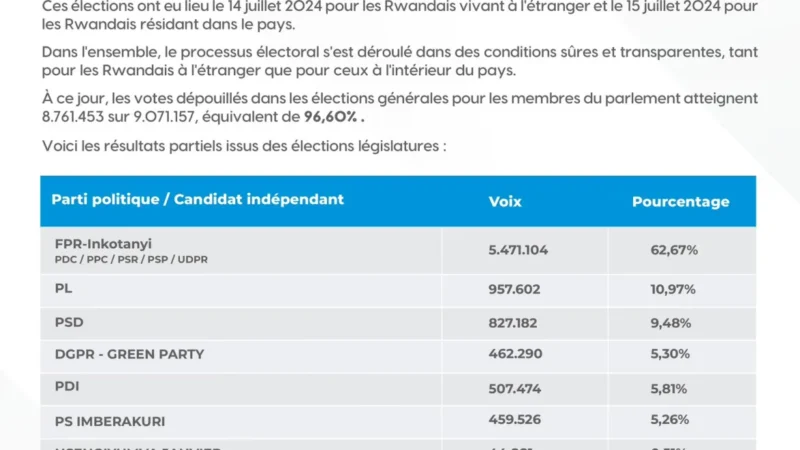
Task: Select the PSD party name cell
Action: click(241, 324)
